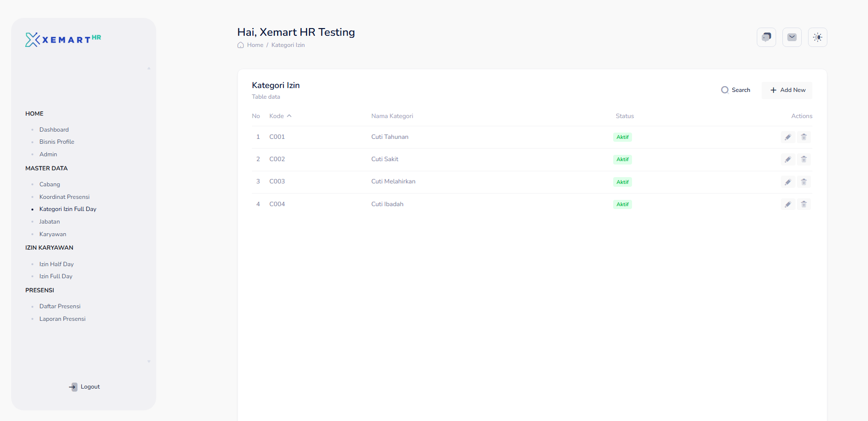Open the mail envelope icon in header

[x=792, y=37]
